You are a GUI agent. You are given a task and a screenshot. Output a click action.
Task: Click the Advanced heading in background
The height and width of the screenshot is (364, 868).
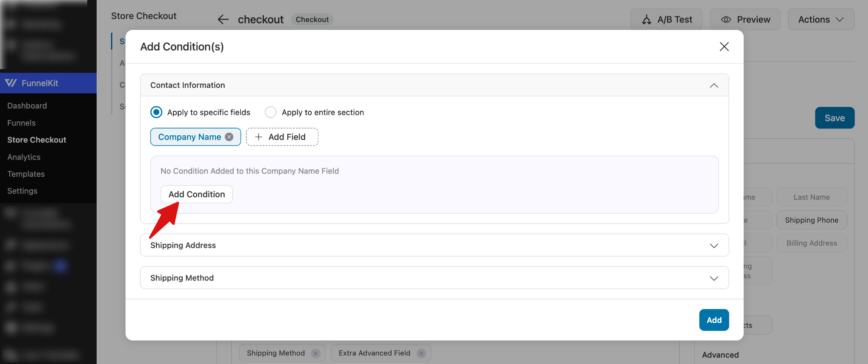tap(720, 355)
